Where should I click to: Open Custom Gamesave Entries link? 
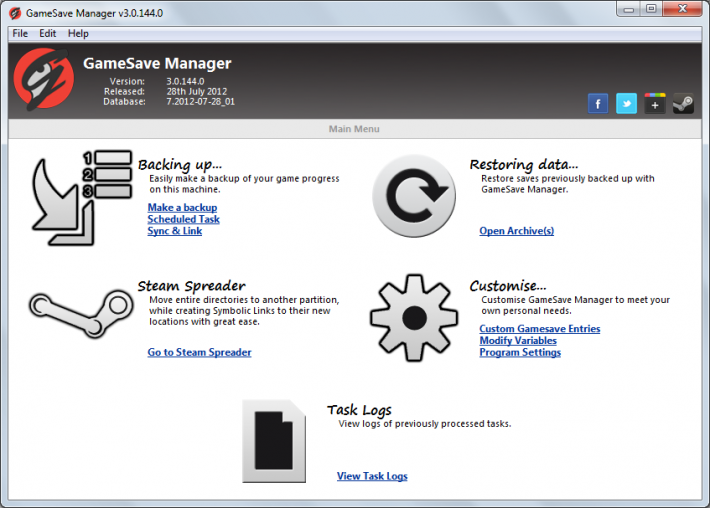(x=540, y=329)
